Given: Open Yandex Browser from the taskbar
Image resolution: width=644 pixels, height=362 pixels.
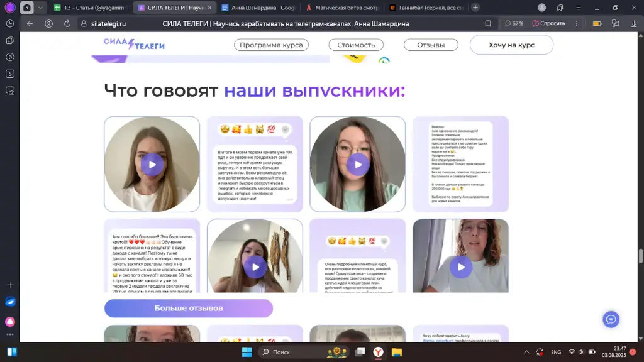Looking at the screenshot, I should (378, 352).
